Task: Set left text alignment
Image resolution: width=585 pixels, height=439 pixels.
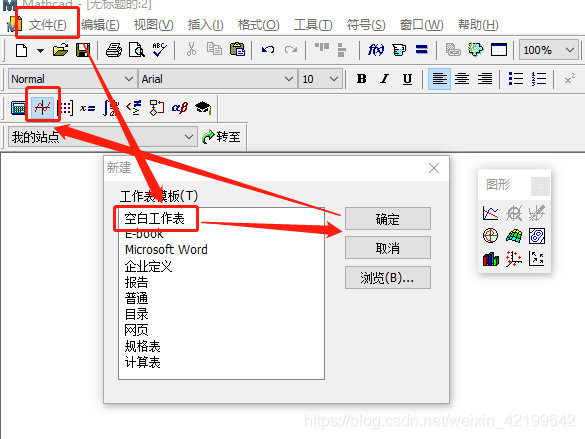Action: pos(439,79)
